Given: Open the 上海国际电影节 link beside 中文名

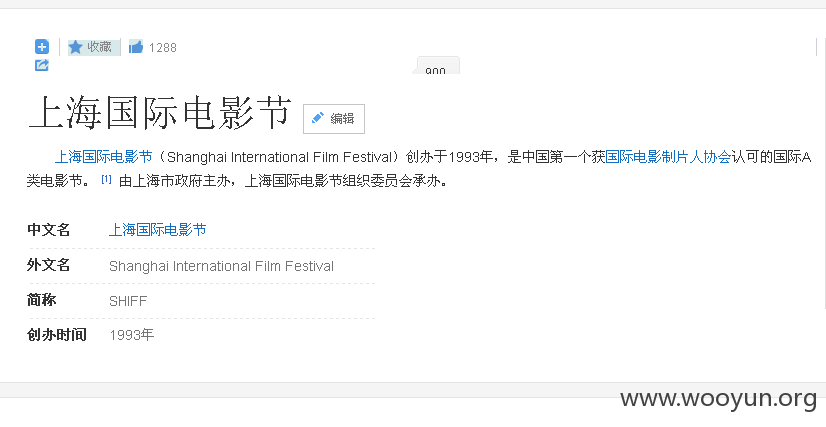Looking at the screenshot, I should 157,230.
